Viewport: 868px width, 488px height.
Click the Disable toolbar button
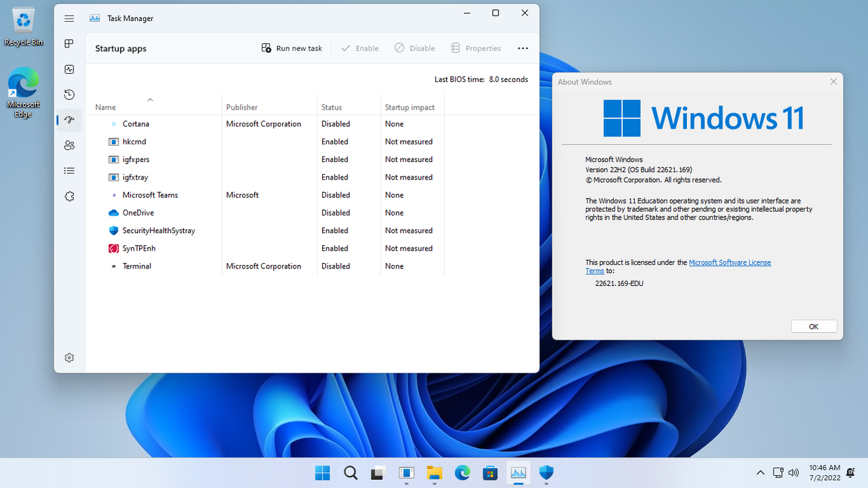pyautogui.click(x=415, y=48)
